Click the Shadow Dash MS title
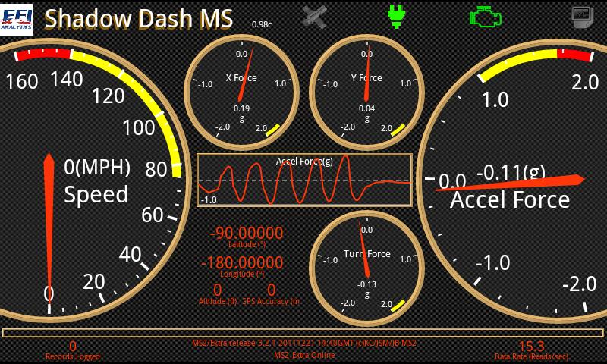 pyautogui.click(x=139, y=18)
